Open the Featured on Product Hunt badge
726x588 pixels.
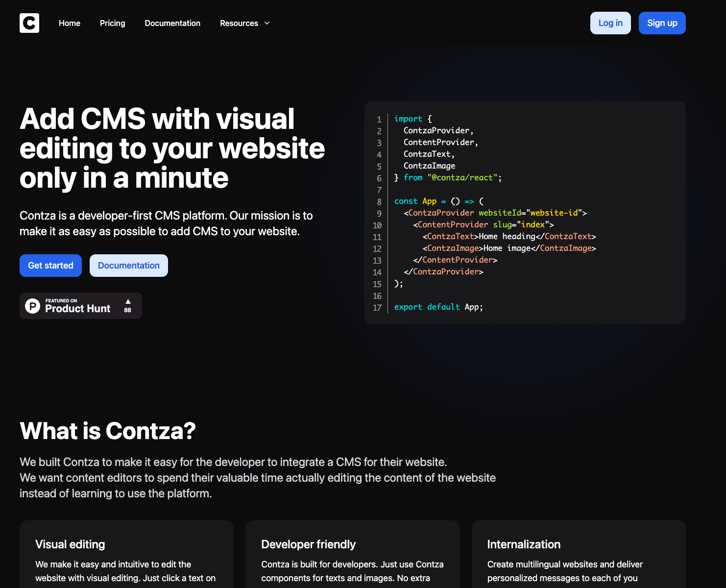pos(81,306)
